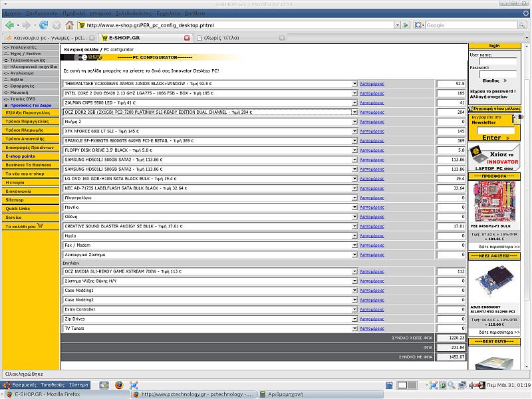This screenshot has height=399, width=532.
Task: Expand the TV Tuners dropdown
Action: [354, 329]
